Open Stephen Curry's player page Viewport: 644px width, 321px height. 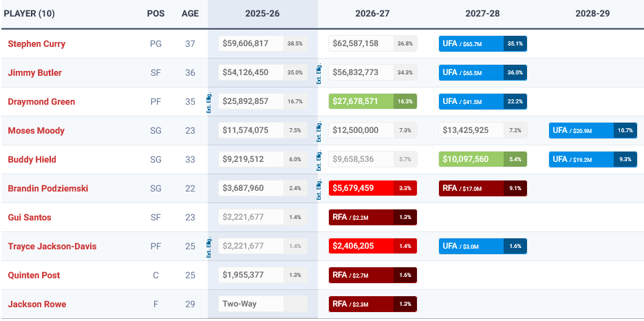tap(36, 44)
